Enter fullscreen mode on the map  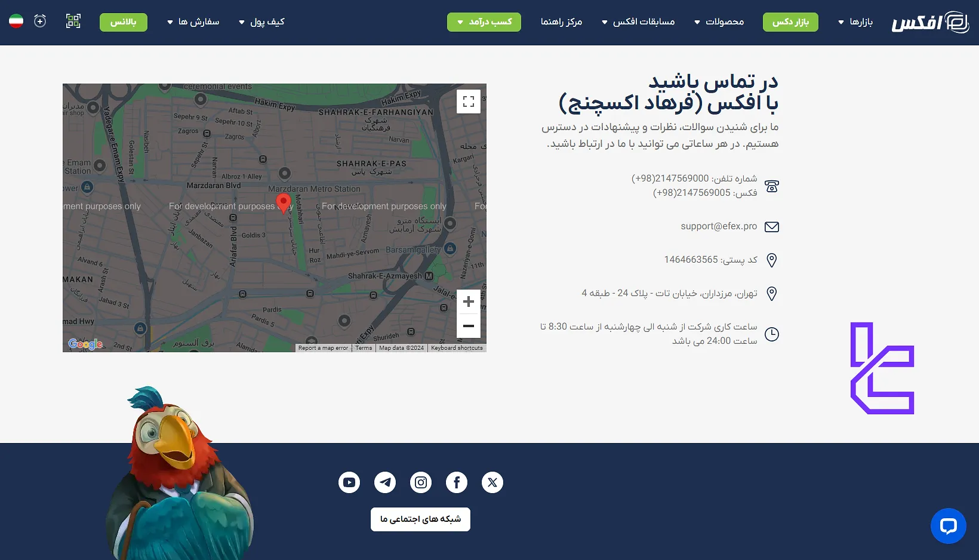469,101
